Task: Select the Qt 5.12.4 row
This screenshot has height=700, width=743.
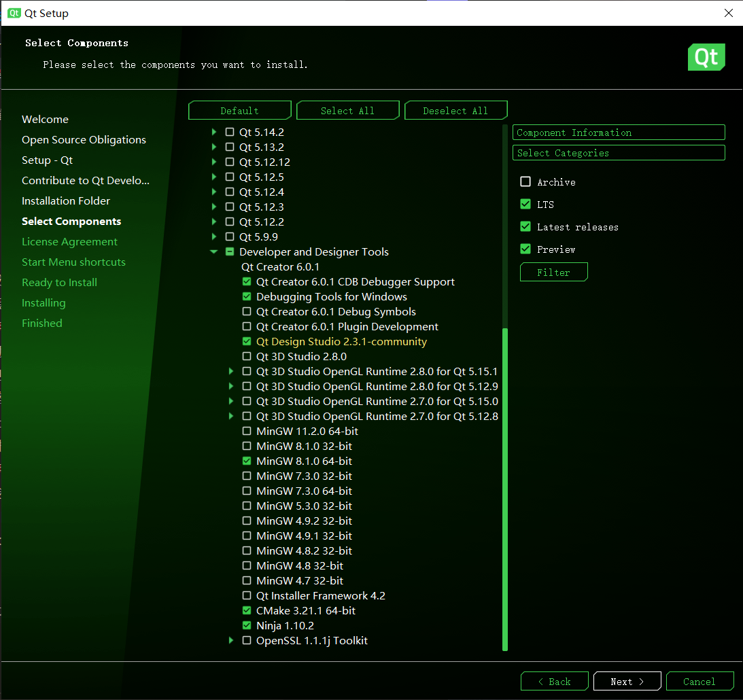Action: [262, 192]
